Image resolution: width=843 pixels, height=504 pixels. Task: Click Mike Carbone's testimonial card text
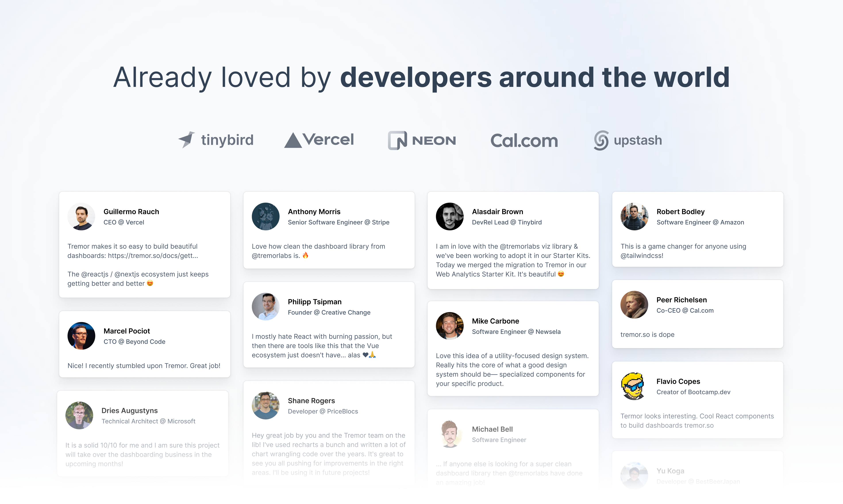512,370
